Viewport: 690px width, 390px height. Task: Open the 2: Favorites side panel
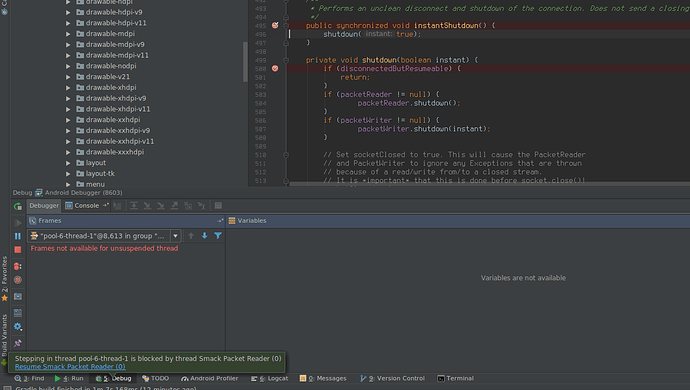point(4,279)
